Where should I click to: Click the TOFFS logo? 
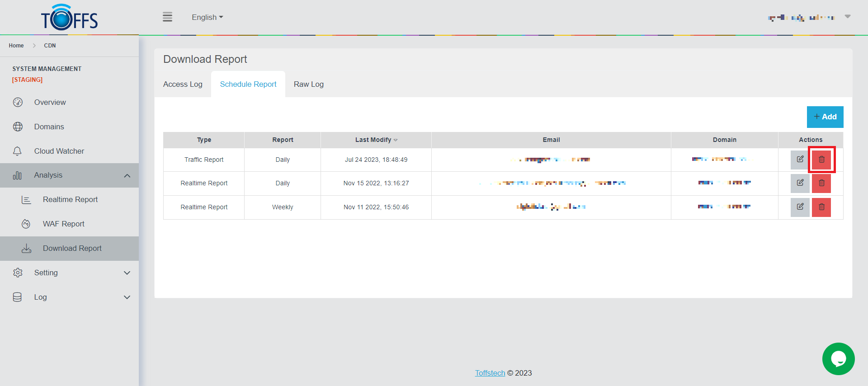pos(70,18)
